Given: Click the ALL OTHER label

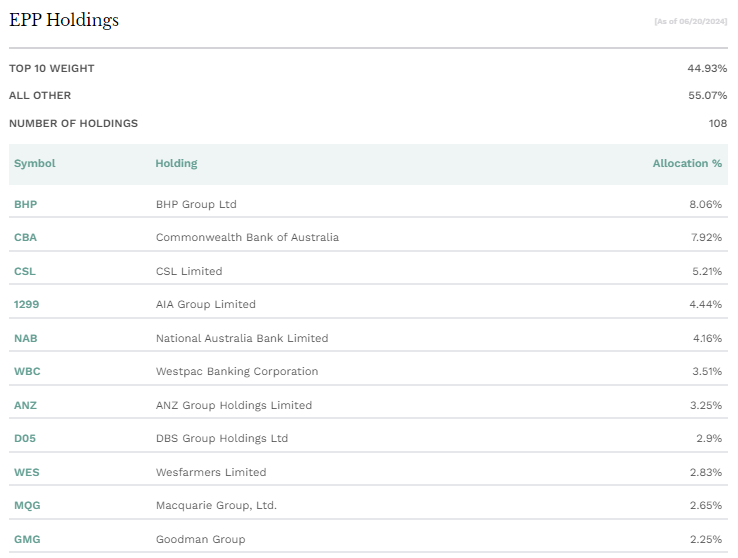Looking at the screenshot, I should (40, 95).
